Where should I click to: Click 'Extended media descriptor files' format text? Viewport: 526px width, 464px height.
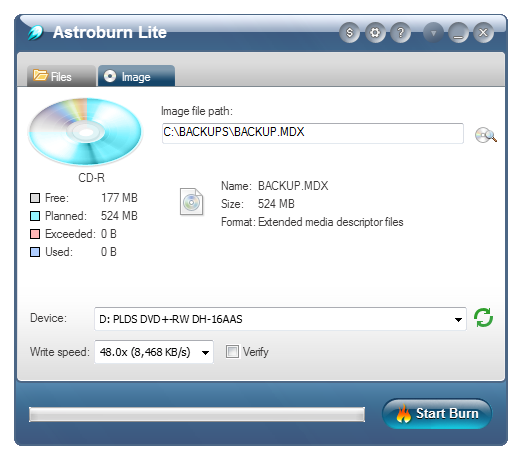(x=331, y=222)
